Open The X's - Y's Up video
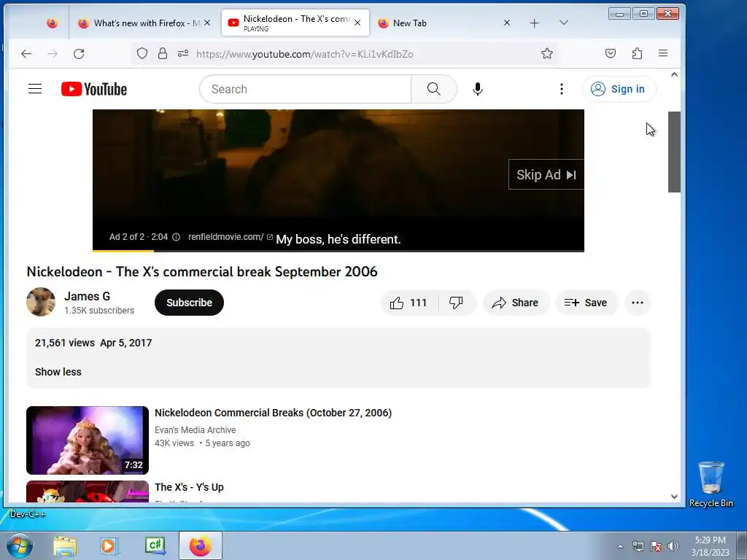 tap(189, 487)
